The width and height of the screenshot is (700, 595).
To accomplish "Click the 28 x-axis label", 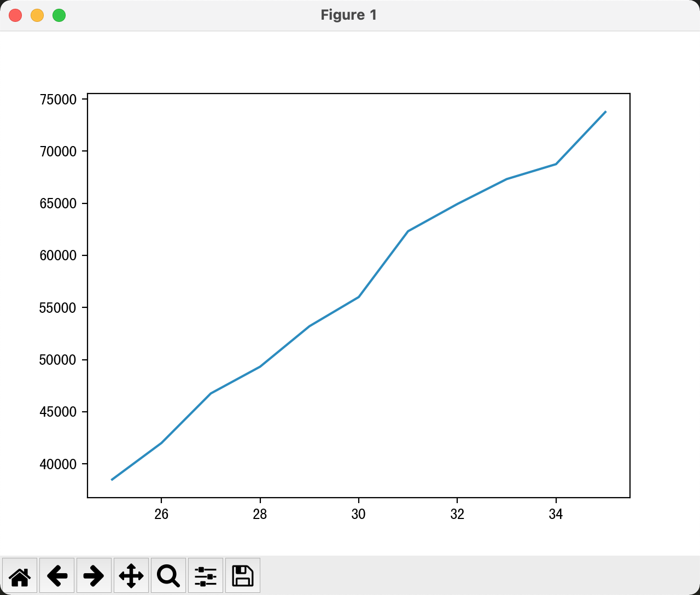I will pyautogui.click(x=260, y=515).
